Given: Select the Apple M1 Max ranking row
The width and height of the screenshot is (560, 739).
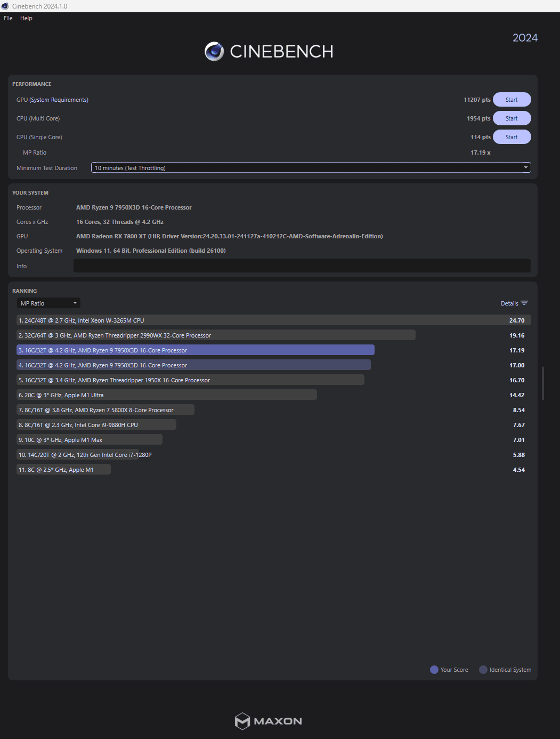Looking at the screenshot, I should [x=274, y=440].
